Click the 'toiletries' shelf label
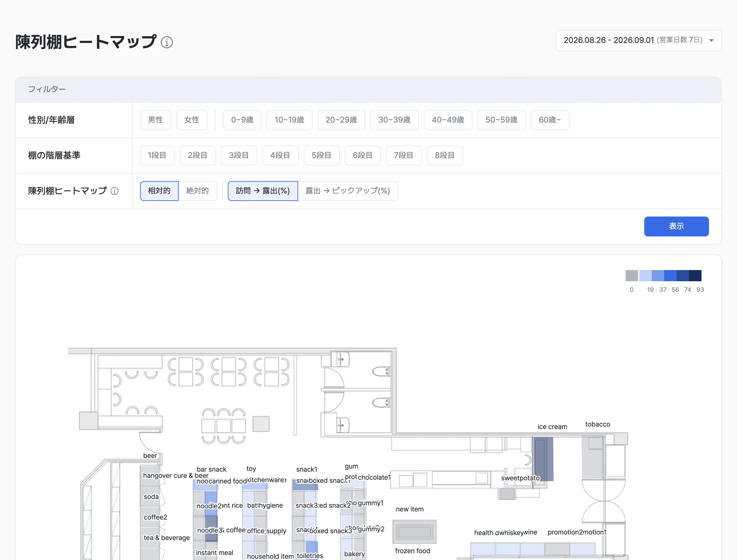The width and height of the screenshot is (737, 560). tap(310, 556)
